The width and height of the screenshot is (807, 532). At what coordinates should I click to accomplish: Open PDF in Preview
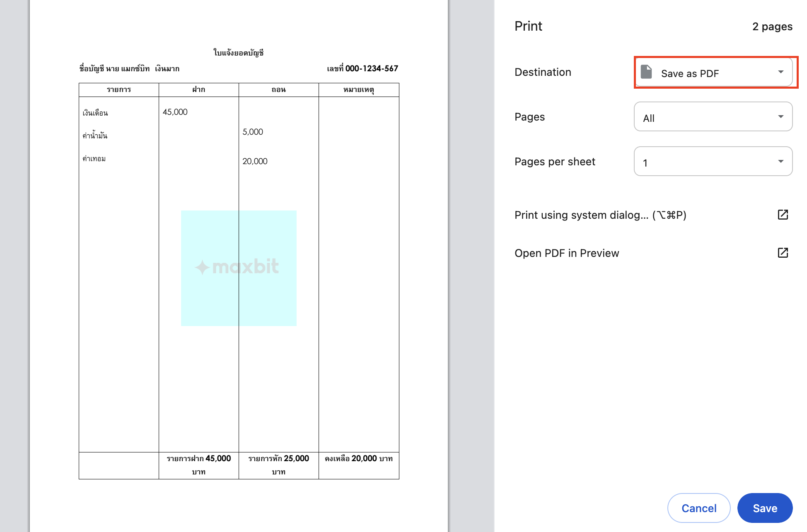[567, 253]
